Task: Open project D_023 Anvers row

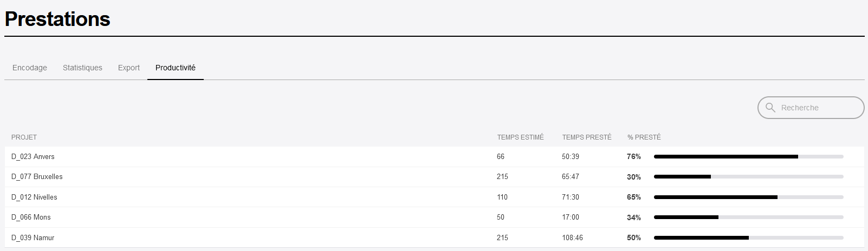Action: point(435,156)
